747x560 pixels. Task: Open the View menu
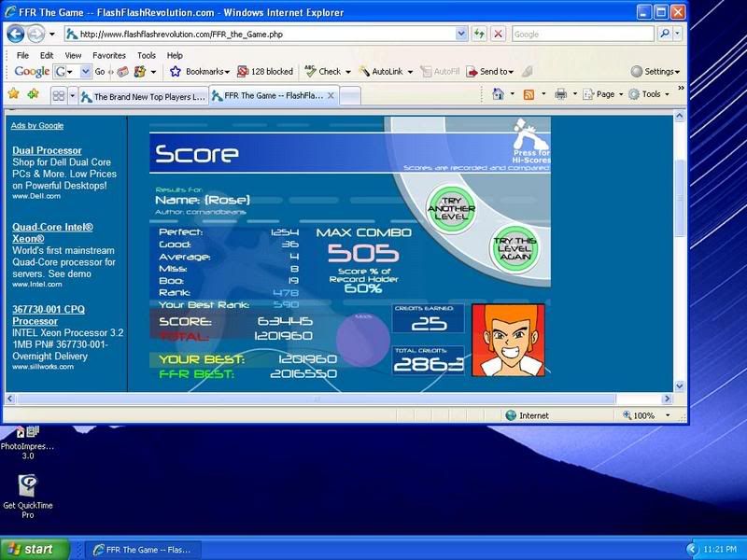[73, 55]
